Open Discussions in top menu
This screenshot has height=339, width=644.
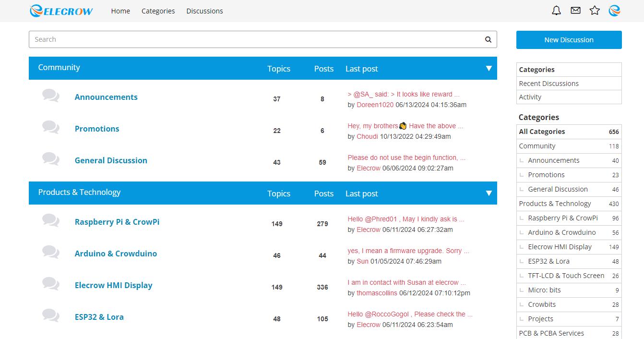[204, 11]
